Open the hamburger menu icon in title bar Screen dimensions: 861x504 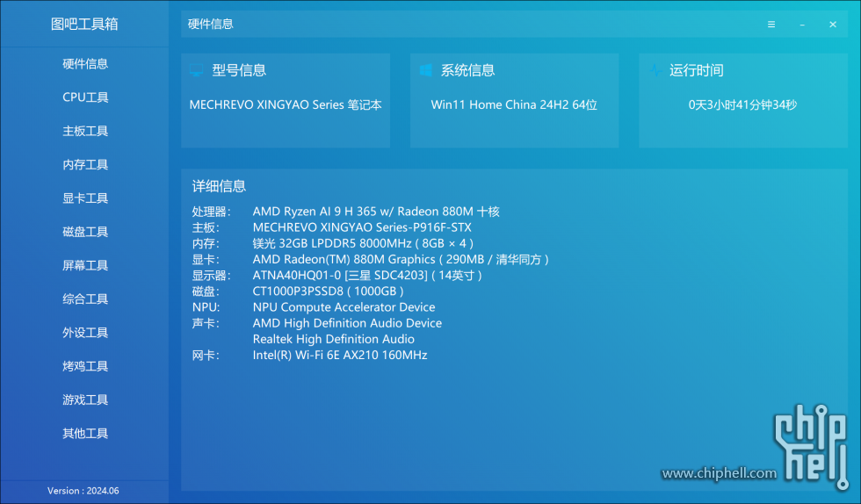[x=771, y=25]
